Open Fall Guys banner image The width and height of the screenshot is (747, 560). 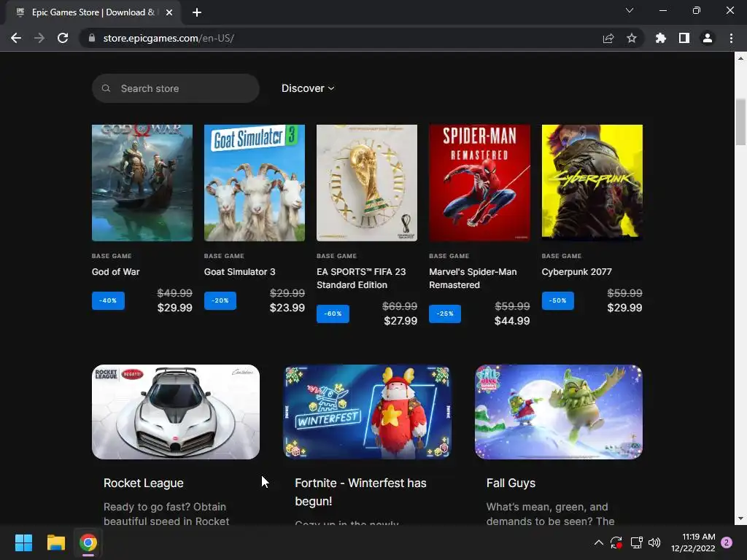559,412
